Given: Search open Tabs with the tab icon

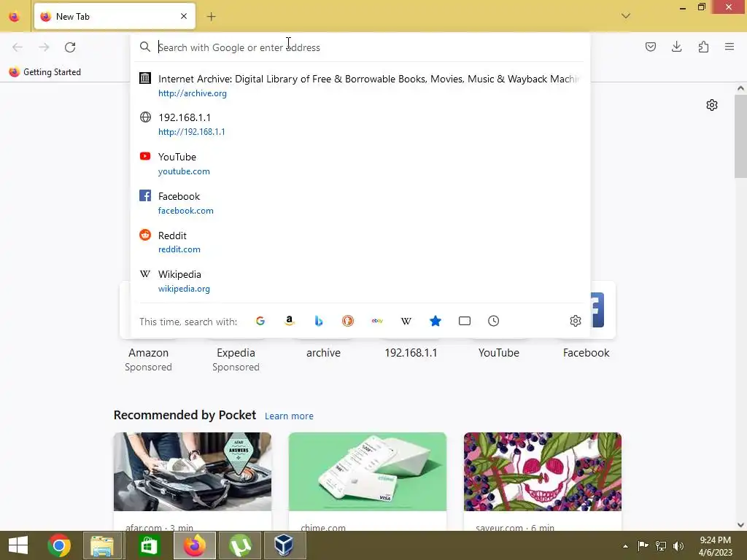Looking at the screenshot, I should coord(465,321).
